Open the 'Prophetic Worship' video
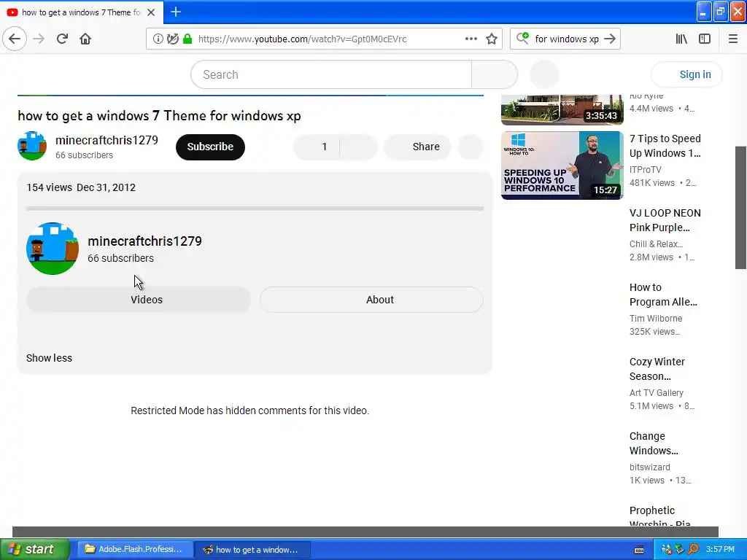This screenshot has height=560, width=747. (x=659, y=517)
